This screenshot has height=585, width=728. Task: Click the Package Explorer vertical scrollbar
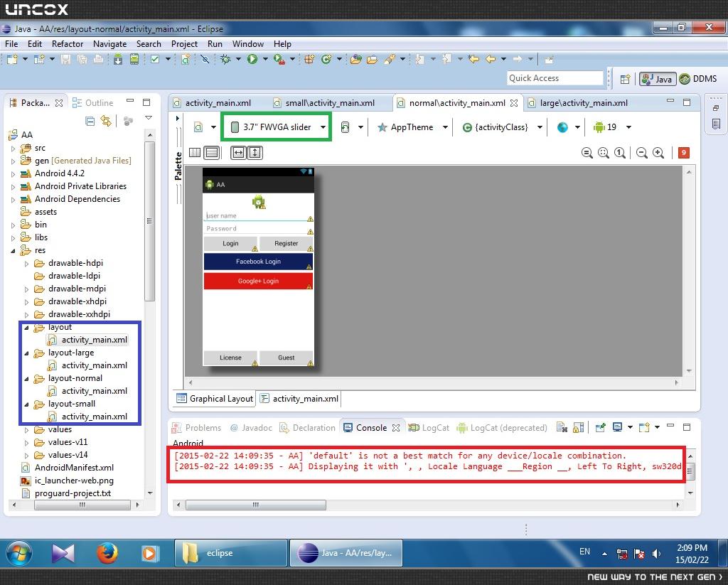149,221
